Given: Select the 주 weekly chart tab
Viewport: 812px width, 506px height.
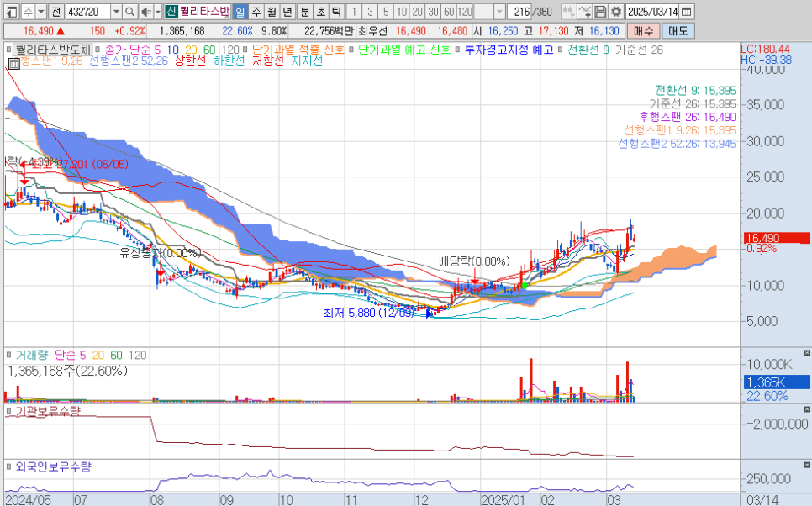Looking at the screenshot, I should pos(256,12).
